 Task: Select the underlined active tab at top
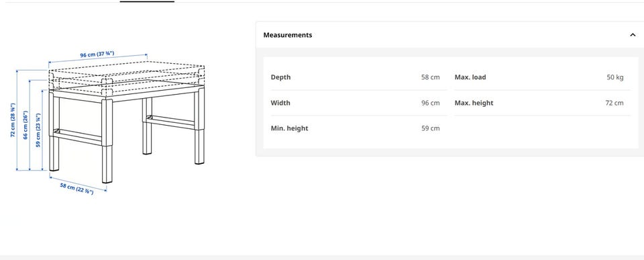[x=147, y=1]
